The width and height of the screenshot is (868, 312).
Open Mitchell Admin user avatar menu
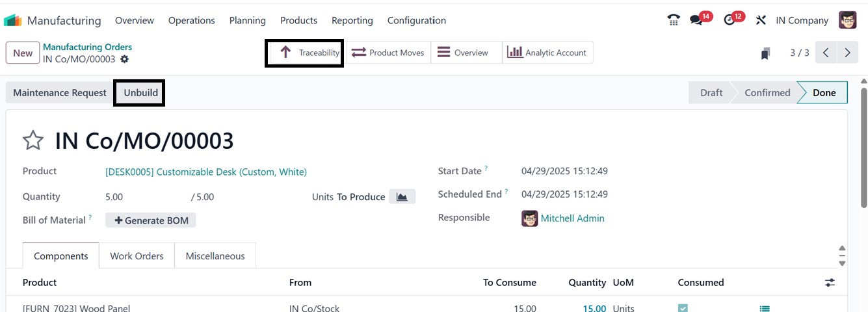[847, 20]
